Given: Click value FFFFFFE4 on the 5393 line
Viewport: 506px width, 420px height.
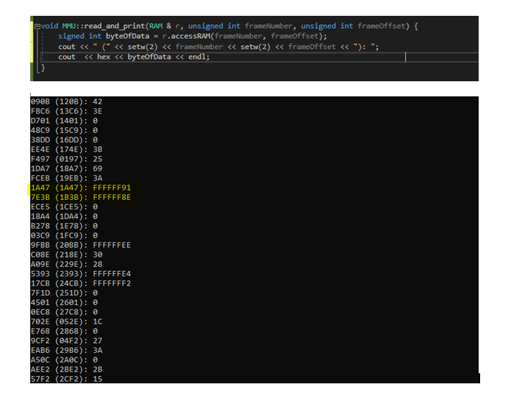Looking at the screenshot, I should pyautogui.click(x=112, y=274).
